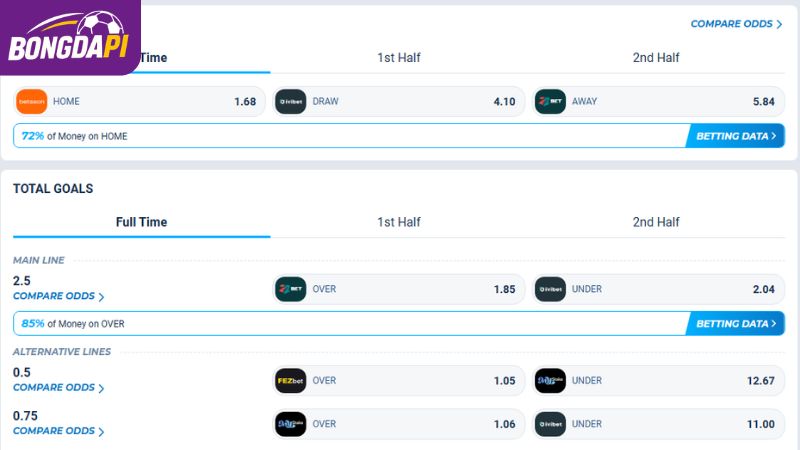Click bookmaker icon beside OVER 1.06
Screen dimensions: 800x450
(x=291, y=424)
